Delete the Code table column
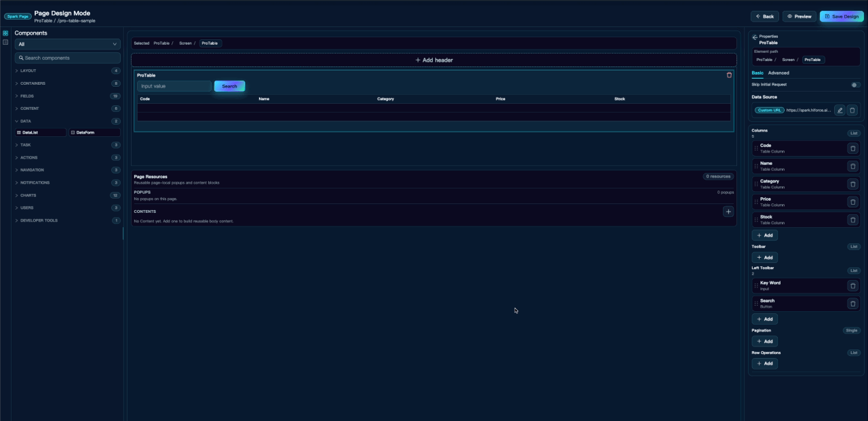 pyautogui.click(x=852, y=148)
